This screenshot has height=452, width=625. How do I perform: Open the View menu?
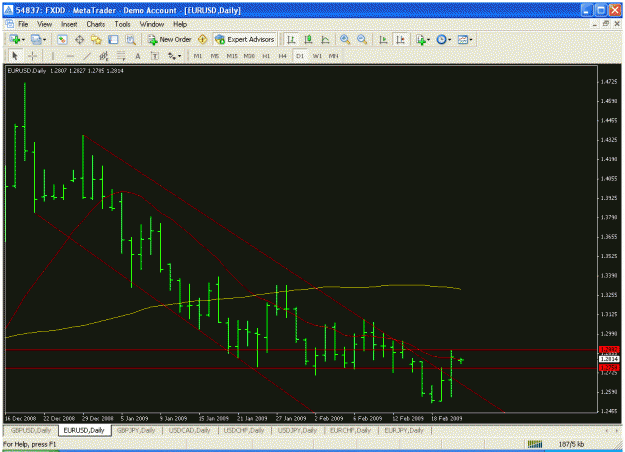44,24
